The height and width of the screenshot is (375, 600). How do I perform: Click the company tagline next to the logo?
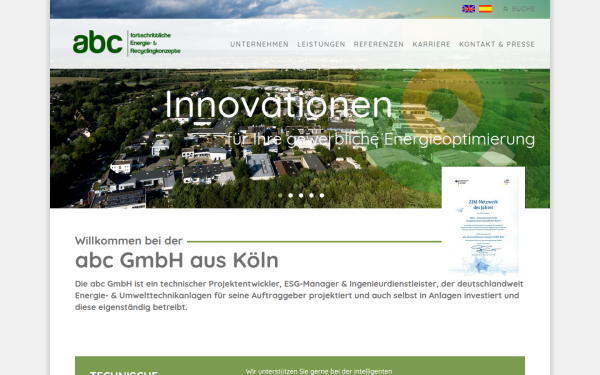click(155, 43)
